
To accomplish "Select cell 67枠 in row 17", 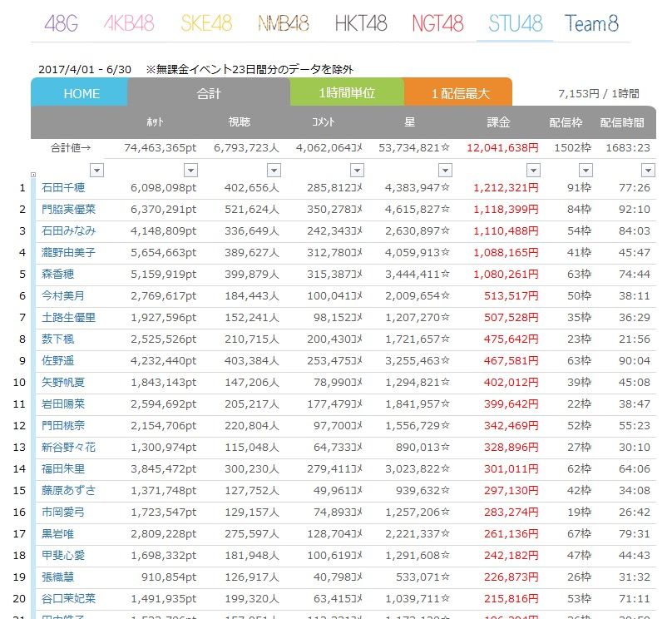I will click(579, 534).
